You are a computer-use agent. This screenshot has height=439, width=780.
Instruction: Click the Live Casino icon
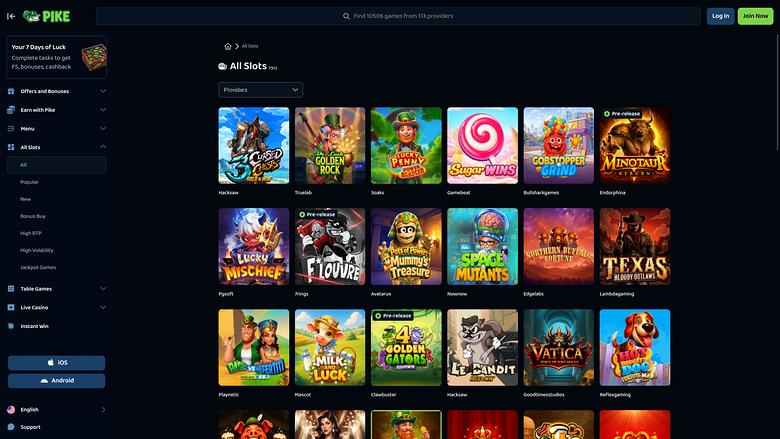pyautogui.click(x=11, y=307)
